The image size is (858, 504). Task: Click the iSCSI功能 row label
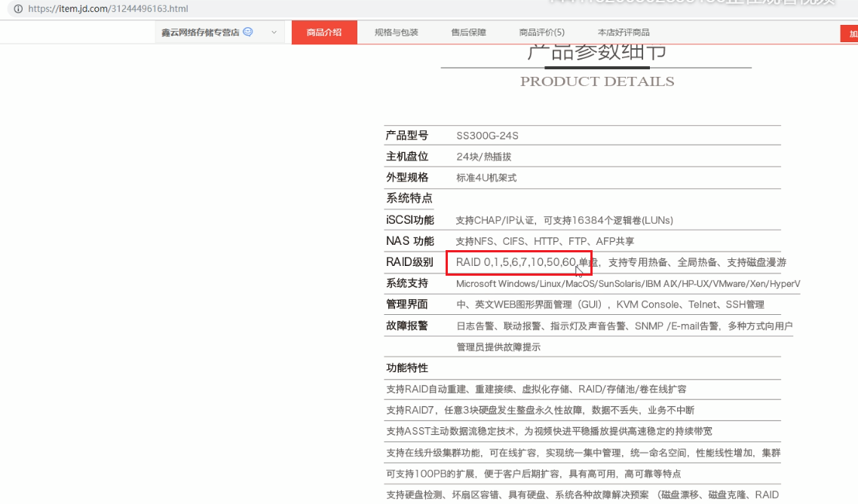410,220
